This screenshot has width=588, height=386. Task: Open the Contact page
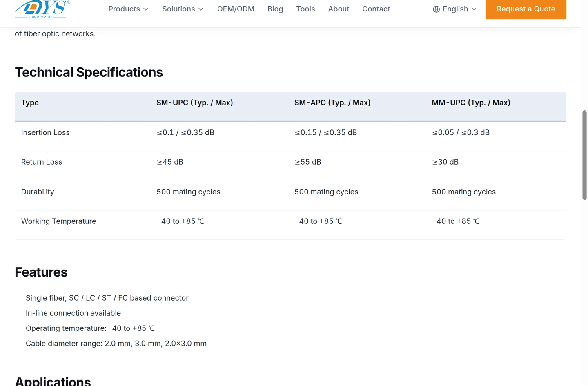point(376,9)
